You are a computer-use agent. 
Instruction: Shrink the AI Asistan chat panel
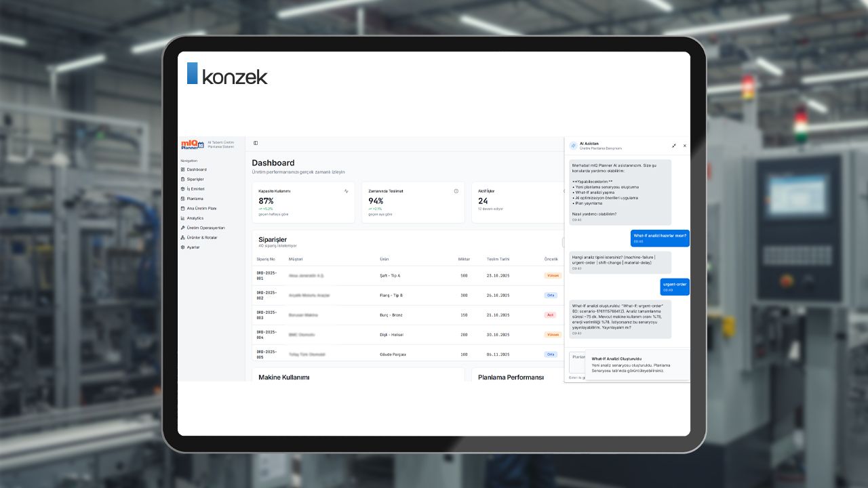[674, 146]
